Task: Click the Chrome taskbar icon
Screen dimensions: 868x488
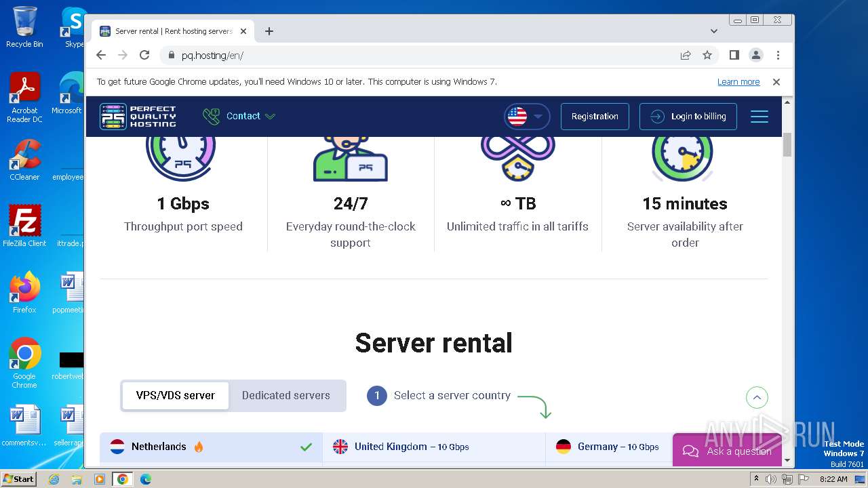Action: tap(123, 479)
